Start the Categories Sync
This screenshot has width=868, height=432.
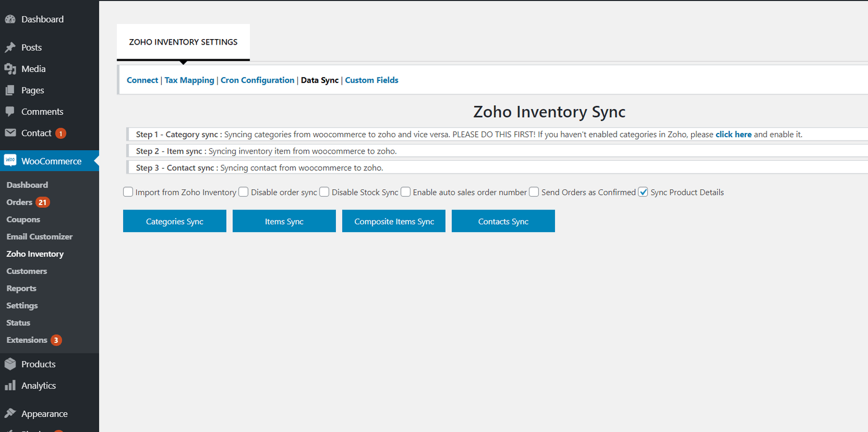pos(175,221)
